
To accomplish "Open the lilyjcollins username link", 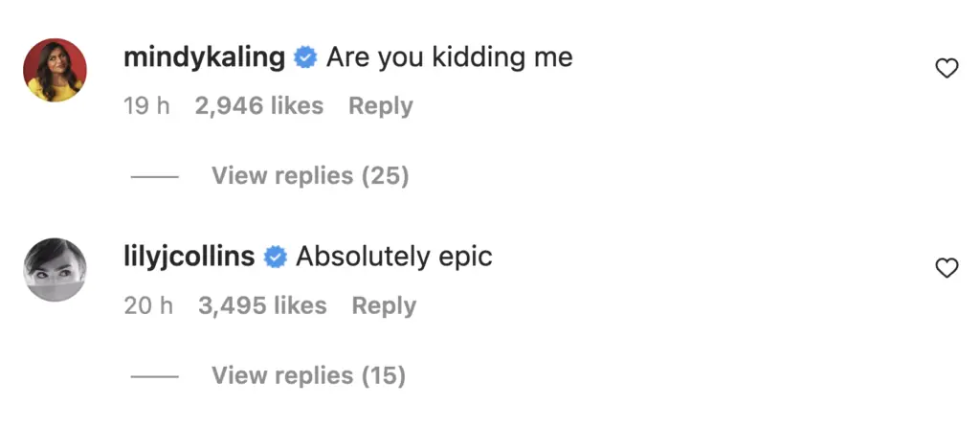I will pos(189,257).
